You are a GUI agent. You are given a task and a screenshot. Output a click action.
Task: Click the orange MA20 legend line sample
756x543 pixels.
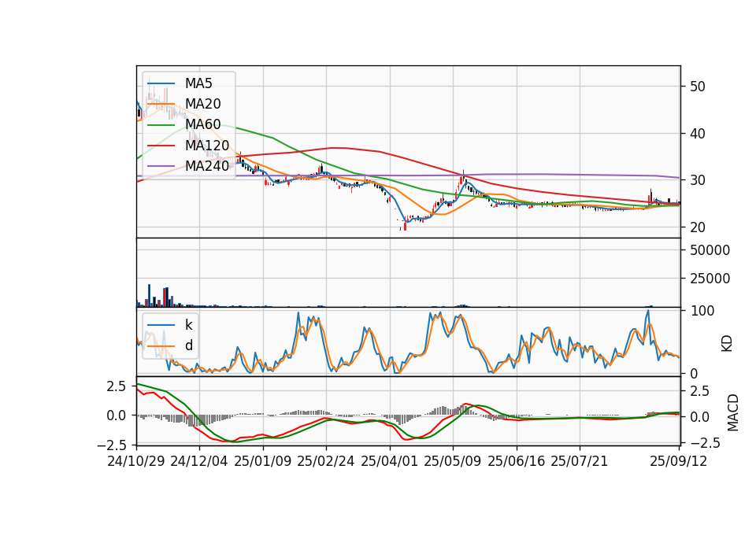point(161,104)
